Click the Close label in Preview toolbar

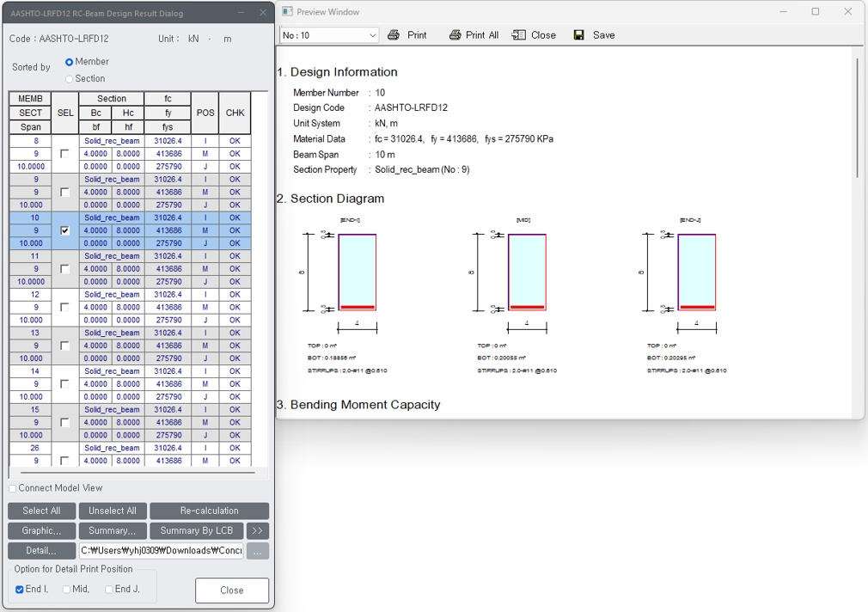tap(544, 35)
